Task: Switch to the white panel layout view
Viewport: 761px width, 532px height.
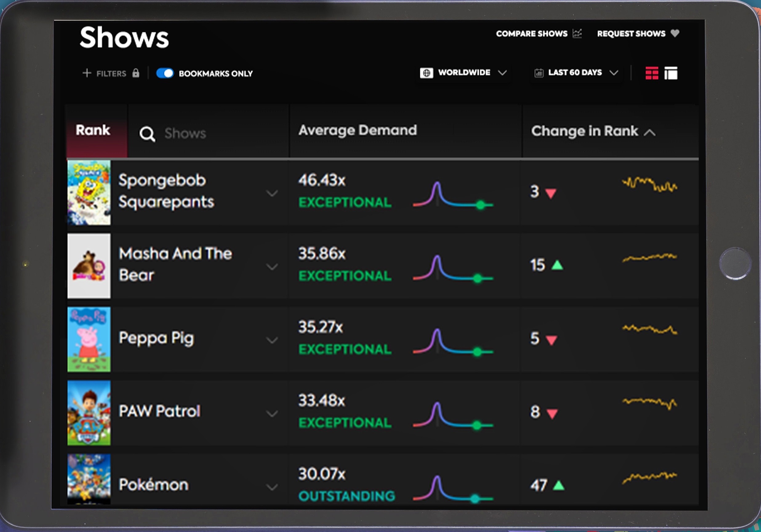Action: (671, 73)
